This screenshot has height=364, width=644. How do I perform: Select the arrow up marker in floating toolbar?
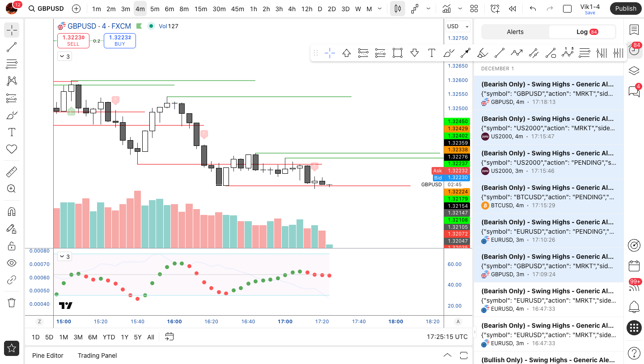[347, 53]
